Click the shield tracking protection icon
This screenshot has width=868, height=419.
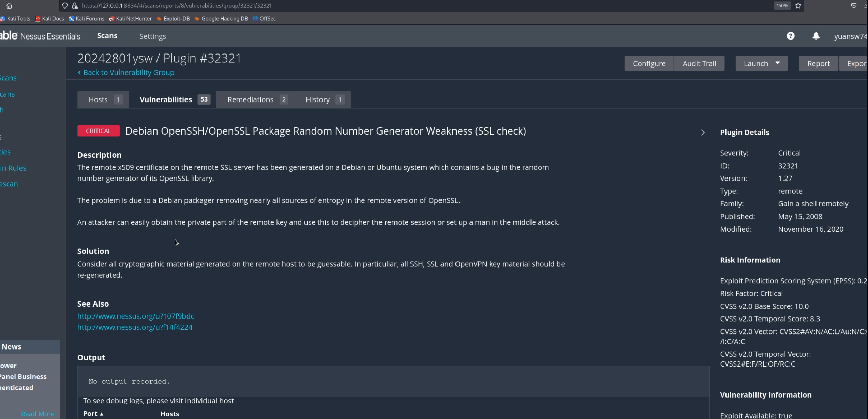65,6
